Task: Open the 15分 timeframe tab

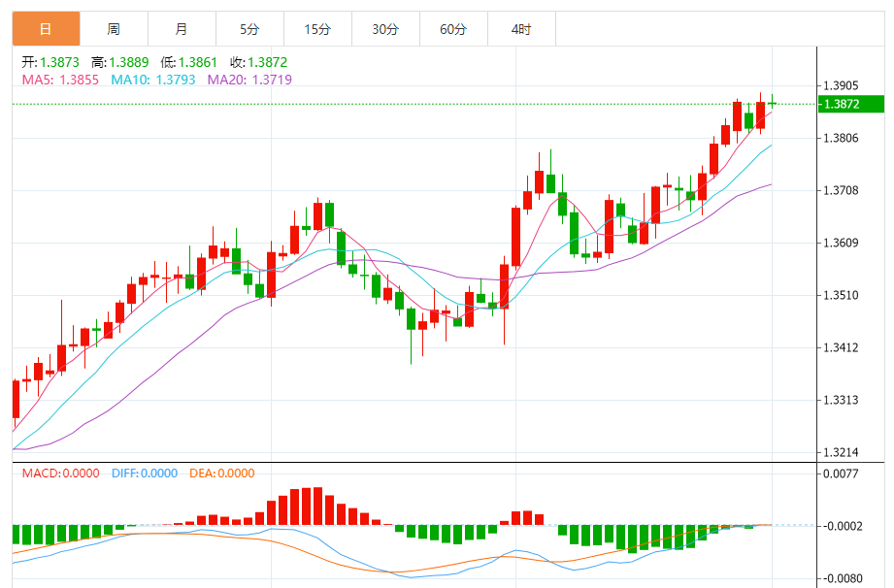Action: click(317, 29)
